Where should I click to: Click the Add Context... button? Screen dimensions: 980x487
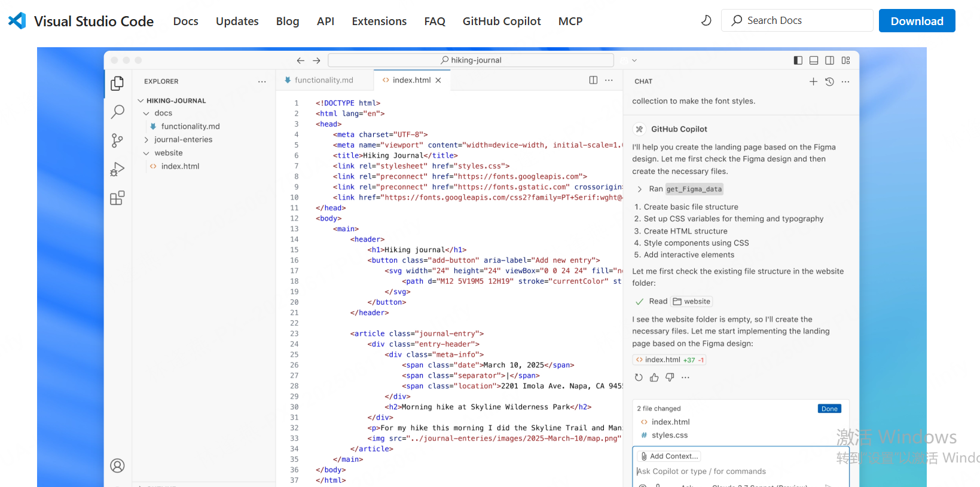point(669,456)
